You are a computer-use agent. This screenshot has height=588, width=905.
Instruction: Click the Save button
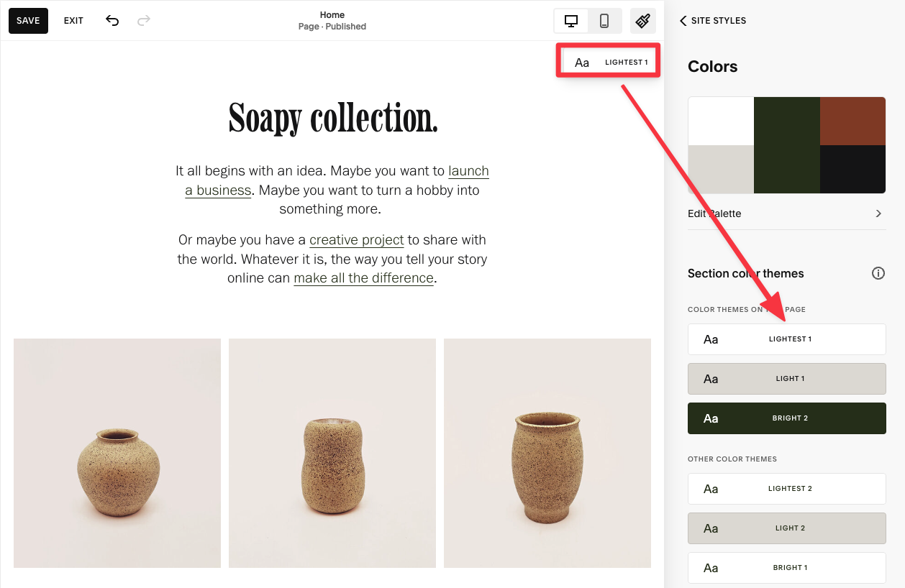pyautogui.click(x=27, y=20)
